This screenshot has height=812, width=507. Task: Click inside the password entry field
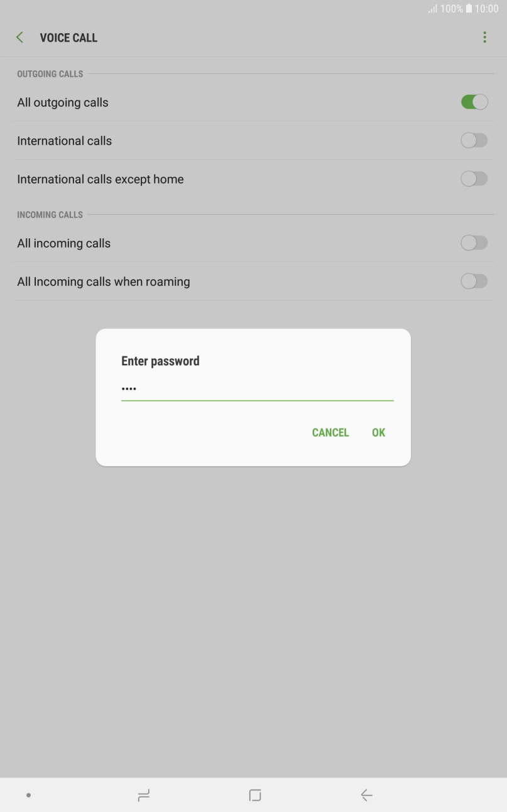pyautogui.click(x=256, y=388)
